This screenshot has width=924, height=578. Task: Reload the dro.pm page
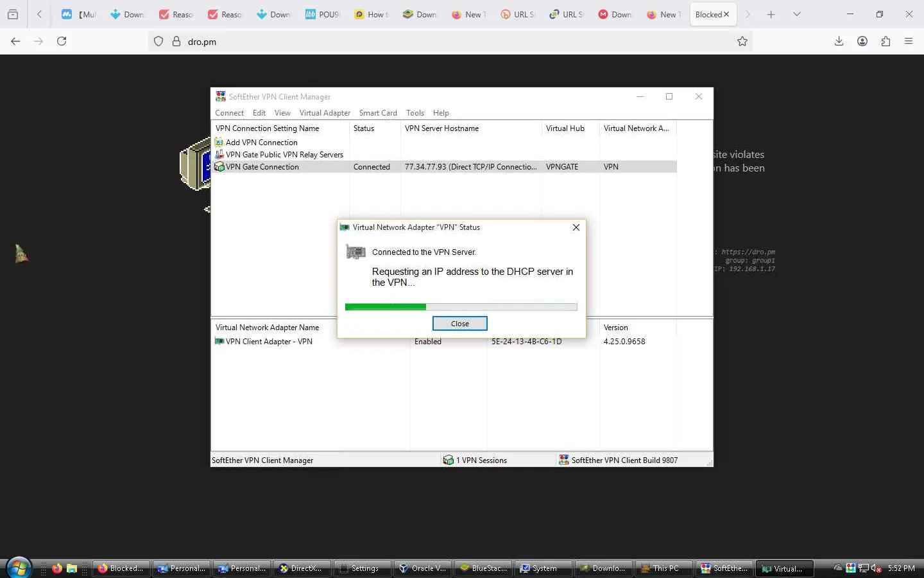[62, 41]
